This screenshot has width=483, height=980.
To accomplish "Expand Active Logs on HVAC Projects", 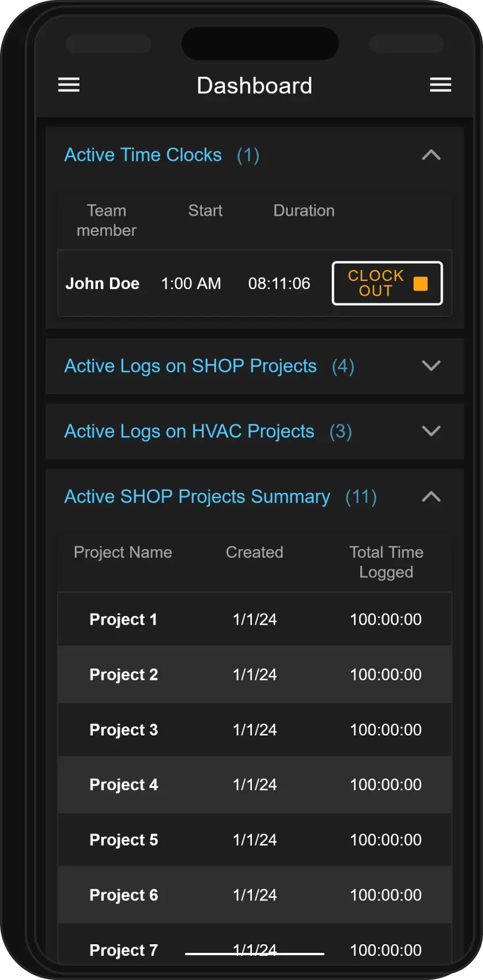I will coord(431,431).
